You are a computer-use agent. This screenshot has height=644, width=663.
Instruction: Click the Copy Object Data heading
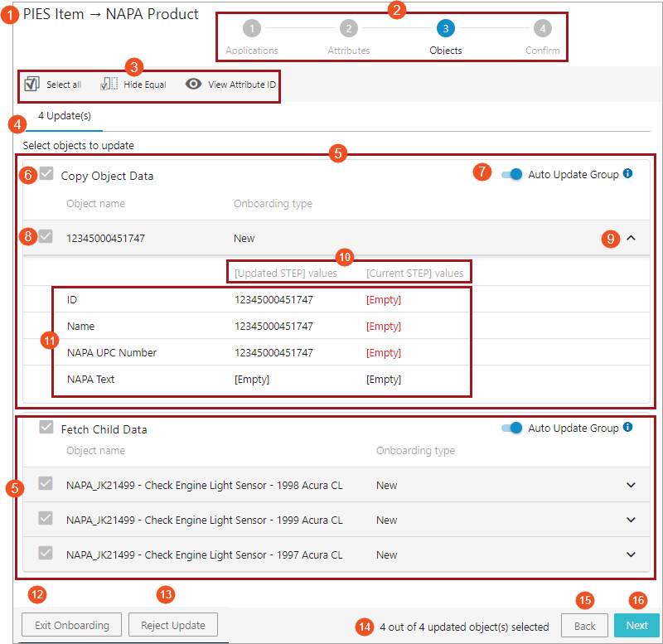[x=107, y=176]
